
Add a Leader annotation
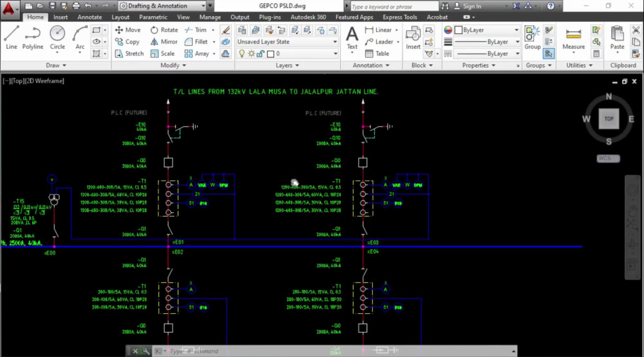coord(379,42)
